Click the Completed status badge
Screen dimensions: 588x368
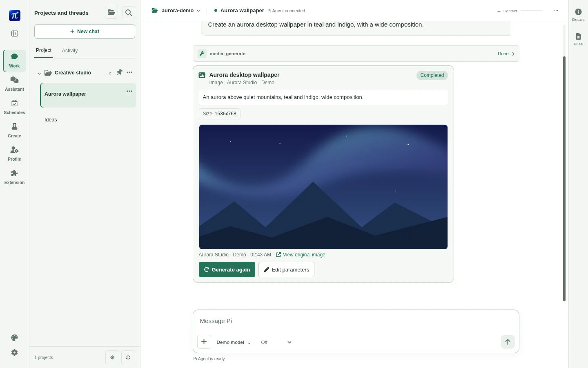(432, 75)
